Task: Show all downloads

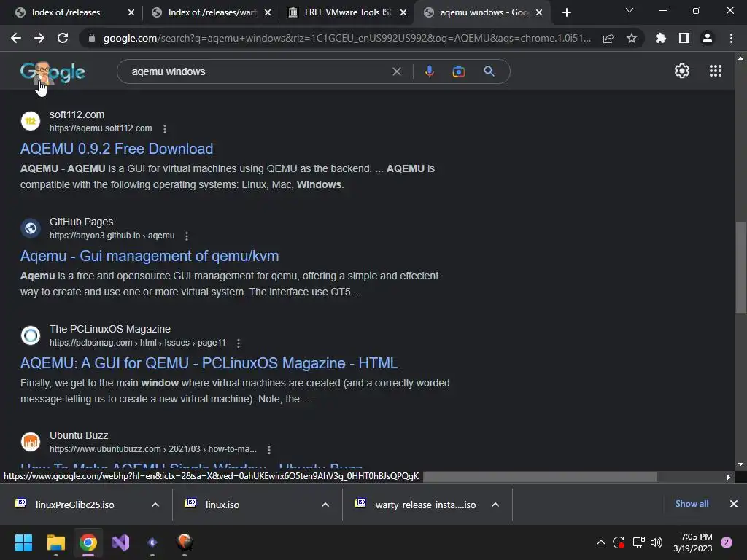Action: (x=692, y=504)
